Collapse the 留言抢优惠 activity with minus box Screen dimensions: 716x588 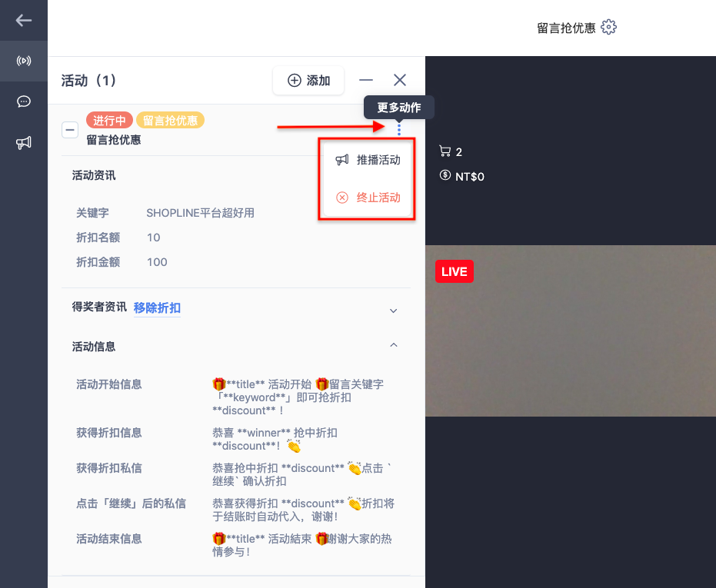70,130
